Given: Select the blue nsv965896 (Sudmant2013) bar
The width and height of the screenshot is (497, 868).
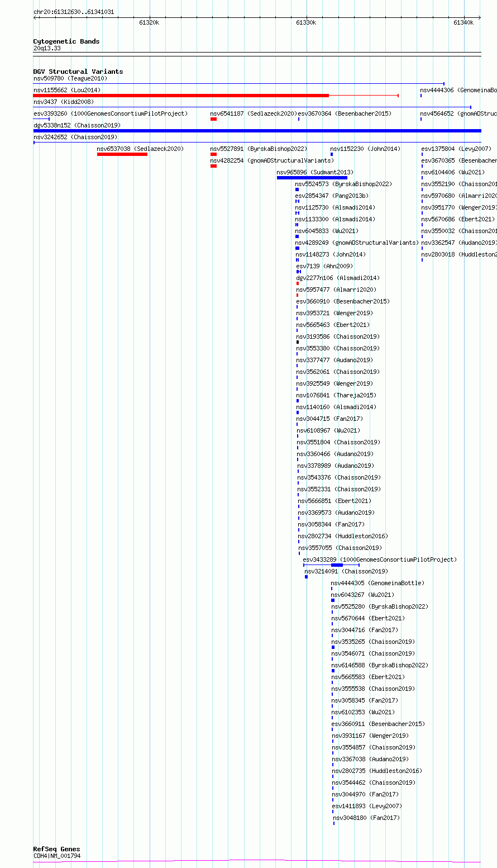Looking at the screenshot, I should 312,178.
